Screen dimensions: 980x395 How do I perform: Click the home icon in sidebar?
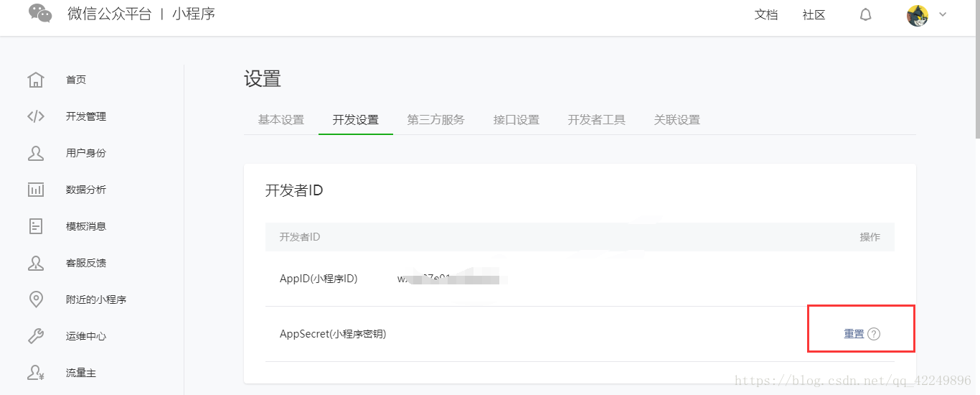coord(36,80)
